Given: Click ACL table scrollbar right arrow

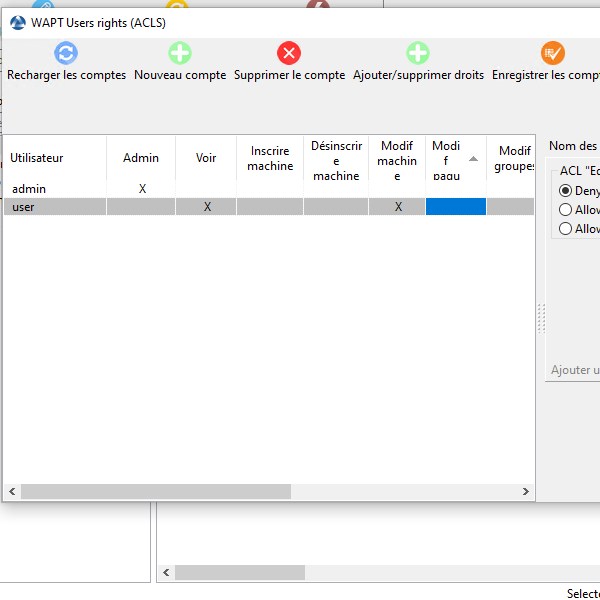Looking at the screenshot, I should [x=526, y=491].
